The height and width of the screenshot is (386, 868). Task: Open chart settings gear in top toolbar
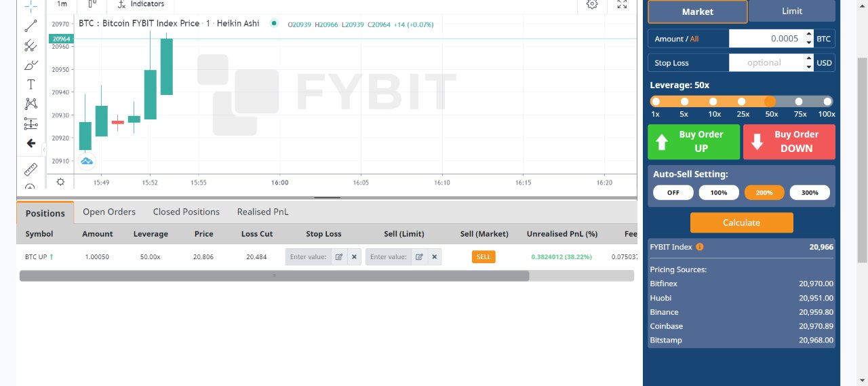592,4
